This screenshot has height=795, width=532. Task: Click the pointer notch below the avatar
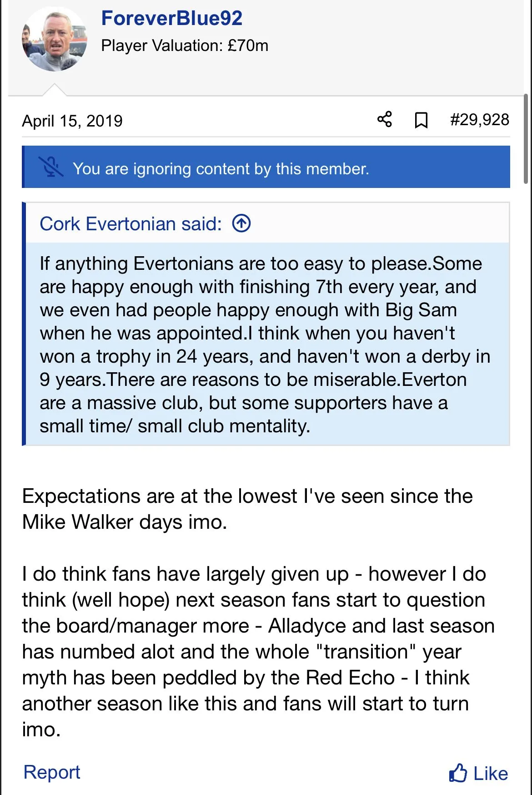[x=55, y=90]
